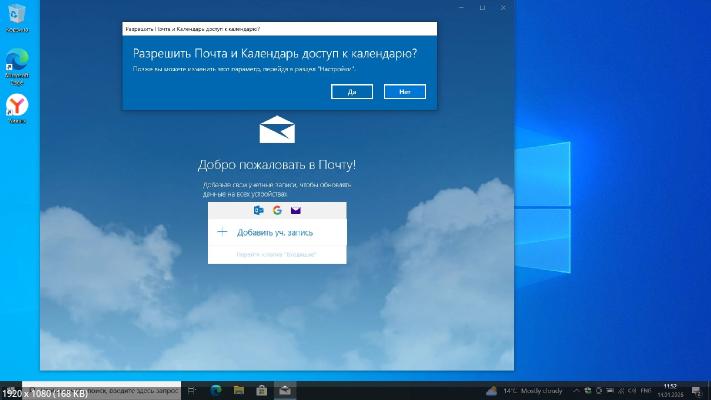This screenshot has width=711, height=400.
Task: Open the Yandex browser desktop shortcut
Action: coord(17,108)
